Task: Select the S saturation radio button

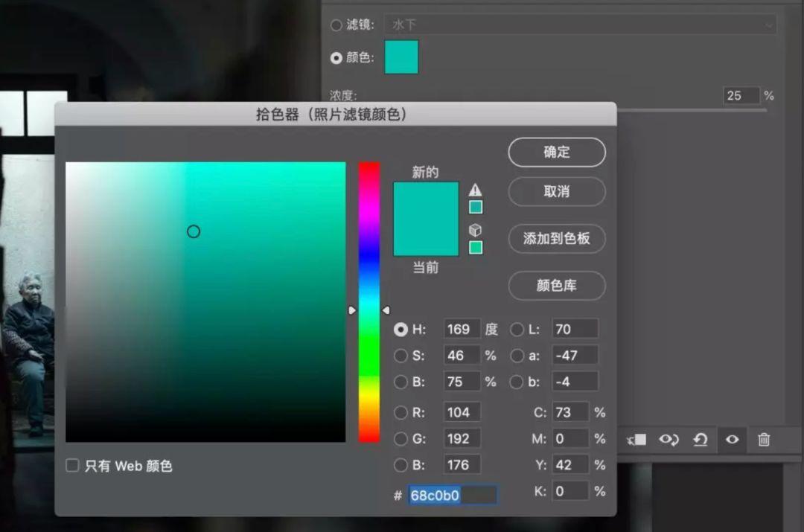Action: (401, 356)
